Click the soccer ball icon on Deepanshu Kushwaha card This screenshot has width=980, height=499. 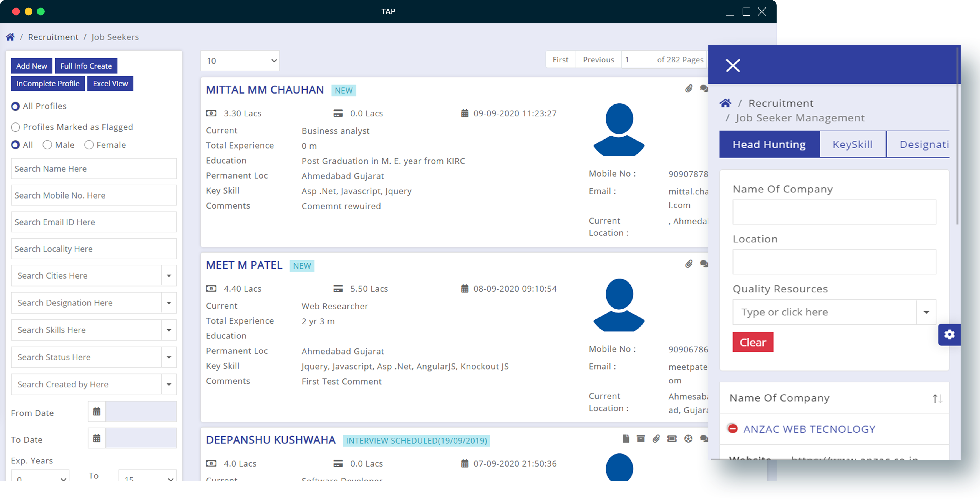[688, 438]
